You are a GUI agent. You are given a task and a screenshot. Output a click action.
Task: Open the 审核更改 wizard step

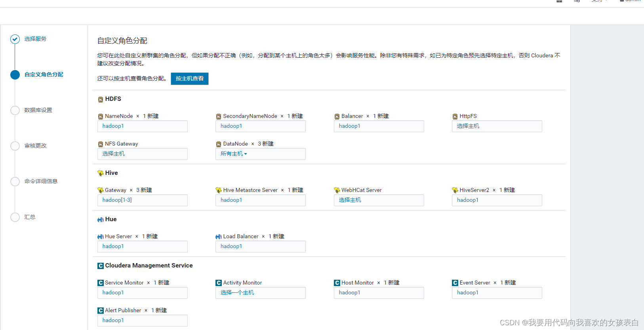point(35,146)
